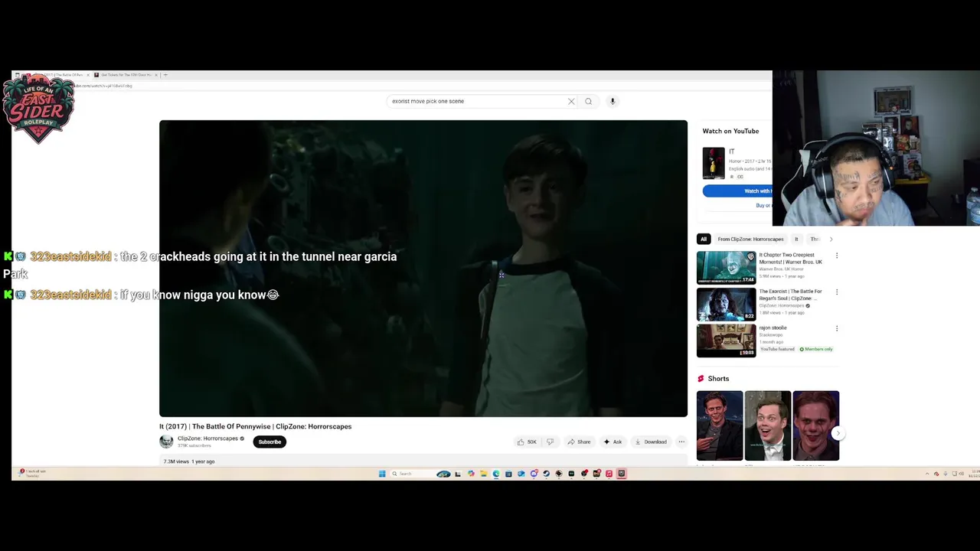The width and height of the screenshot is (980, 551).
Task: Click the Windows taskbar Search box
Action: (x=420, y=474)
